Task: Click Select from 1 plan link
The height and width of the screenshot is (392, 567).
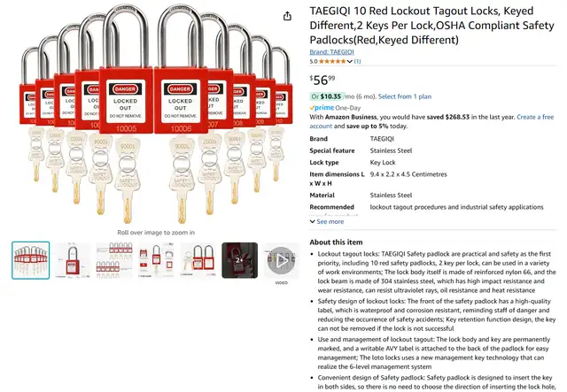Action: click(405, 96)
